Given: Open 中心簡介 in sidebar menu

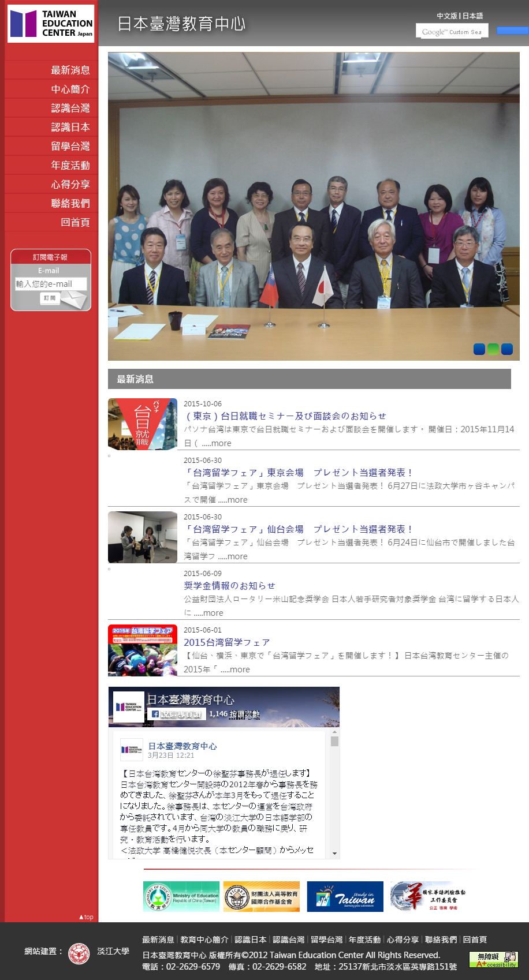Looking at the screenshot, I should (x=70, y=89).
